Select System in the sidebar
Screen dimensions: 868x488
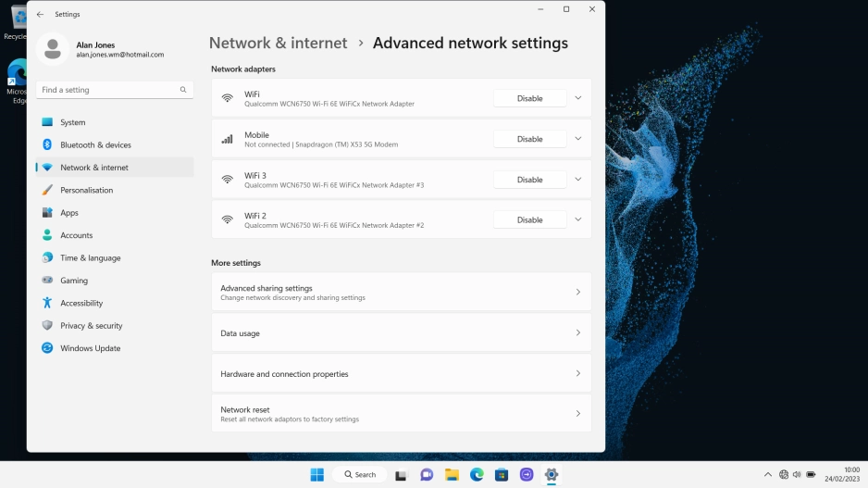point(115,122)
